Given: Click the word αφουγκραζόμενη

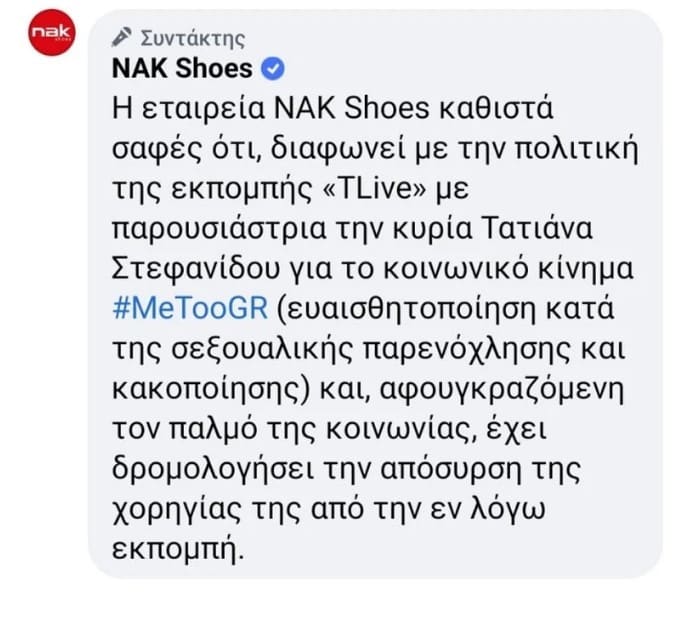Looking at the screenshot, I should coord(502,390).
